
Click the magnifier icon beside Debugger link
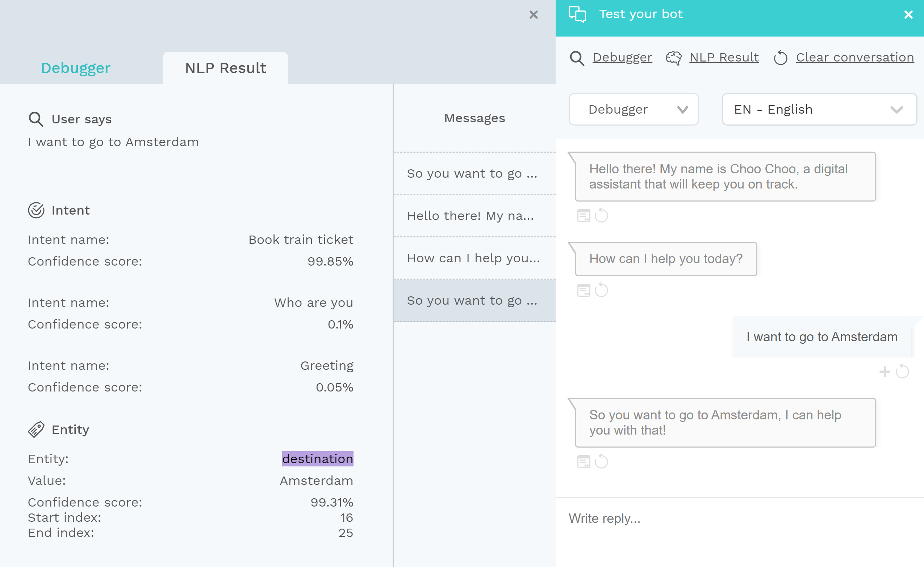pos(577,58)
